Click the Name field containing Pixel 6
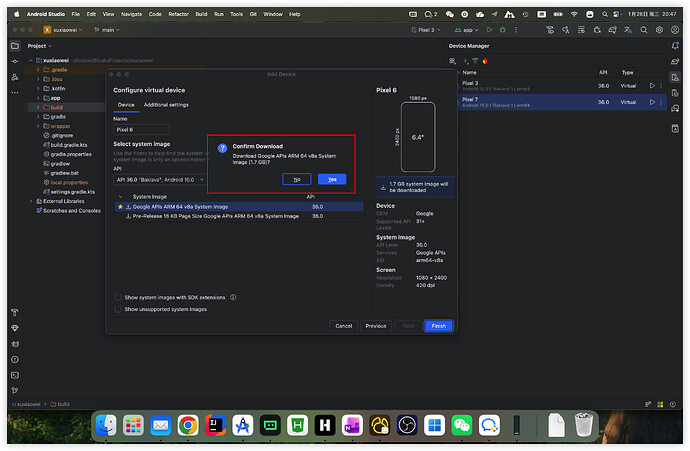 tap(141, 129)
